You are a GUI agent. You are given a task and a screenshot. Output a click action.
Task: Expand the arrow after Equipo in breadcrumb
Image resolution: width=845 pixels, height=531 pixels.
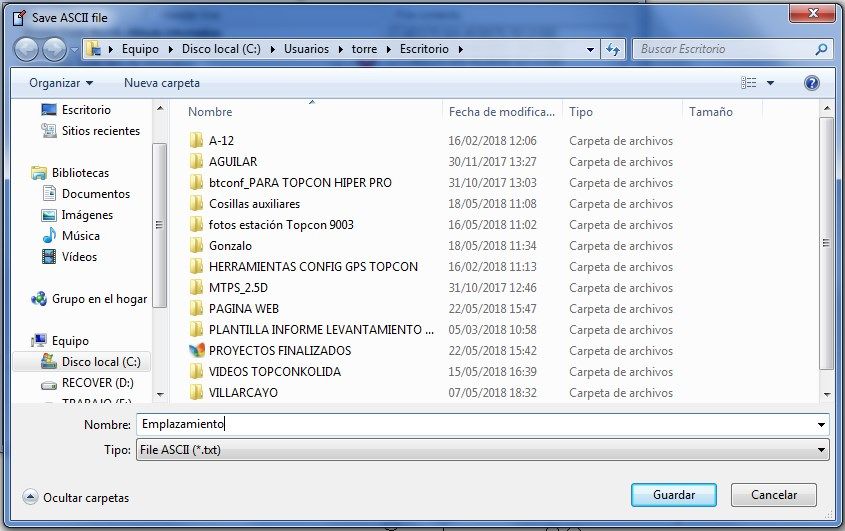pyautogui.click(x=171, y=50)
